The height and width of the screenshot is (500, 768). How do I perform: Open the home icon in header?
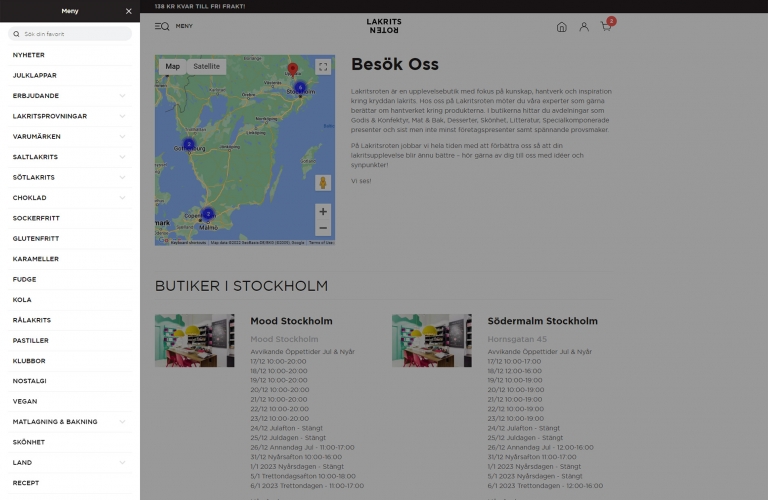point(562,27)
